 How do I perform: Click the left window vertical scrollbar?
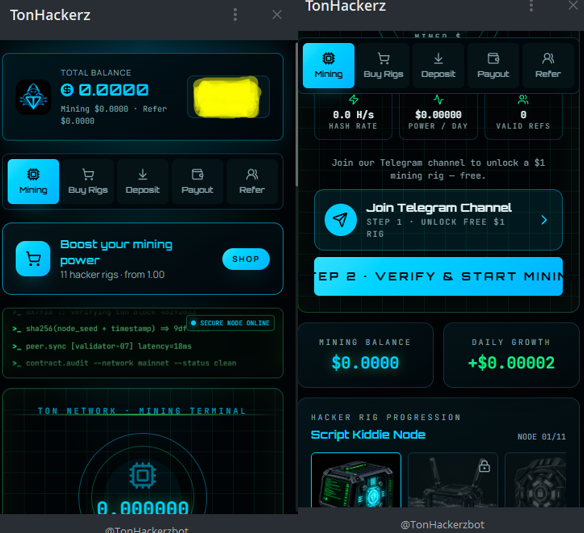(x=296, y=115)
